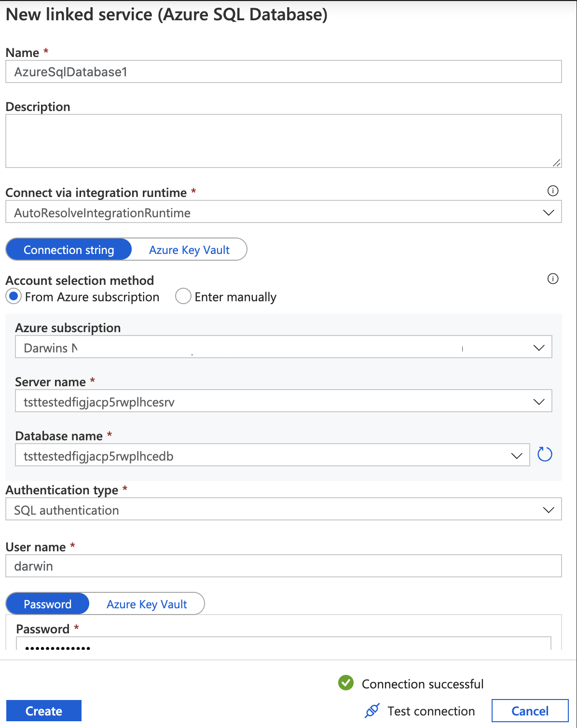The image size is (577, 728).
Task: Switch to the Connection string tab
Action: [69, 250]
